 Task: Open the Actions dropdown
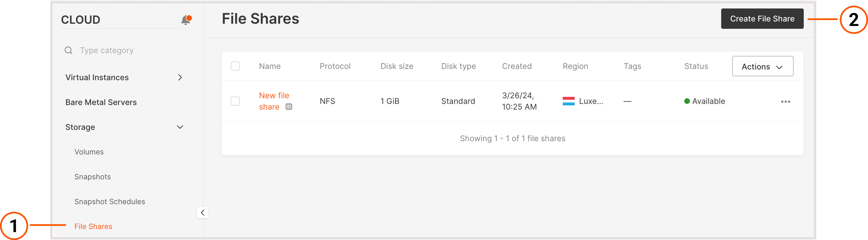pyautogui.click(x=762, y=66)
